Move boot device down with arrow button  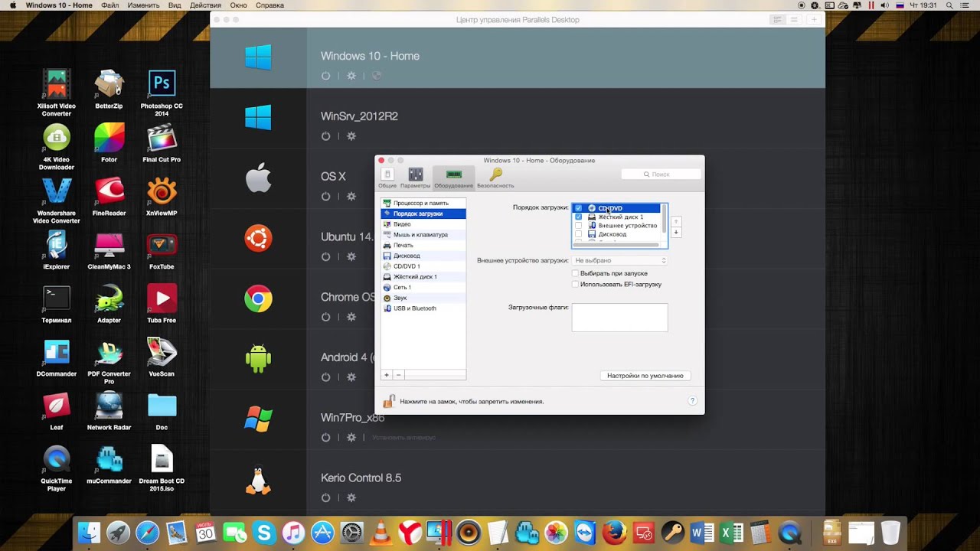676,232
